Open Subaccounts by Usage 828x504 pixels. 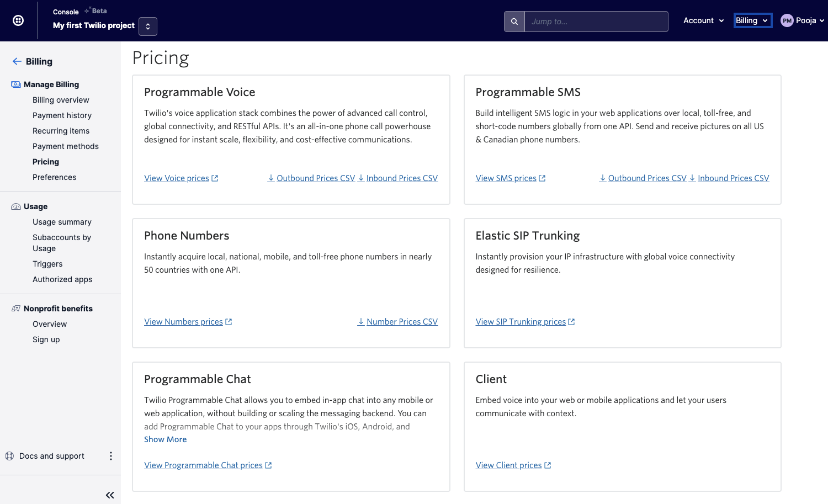tap(62, 243)
